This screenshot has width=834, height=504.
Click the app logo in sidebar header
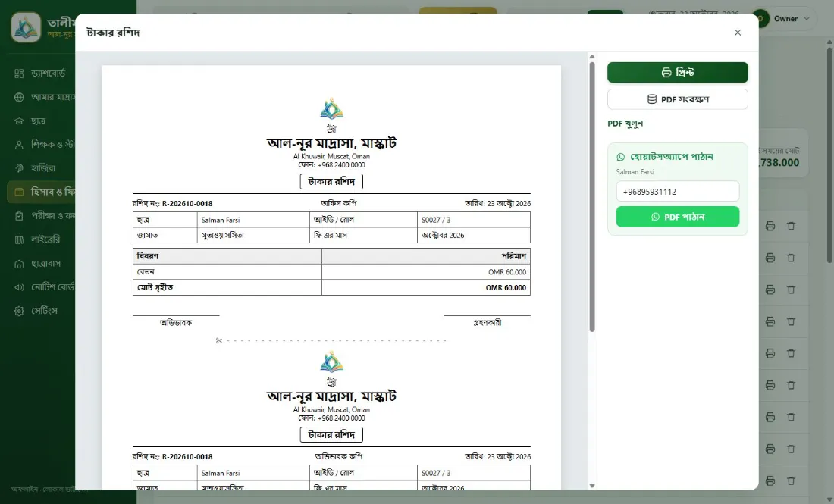(26, 27)
